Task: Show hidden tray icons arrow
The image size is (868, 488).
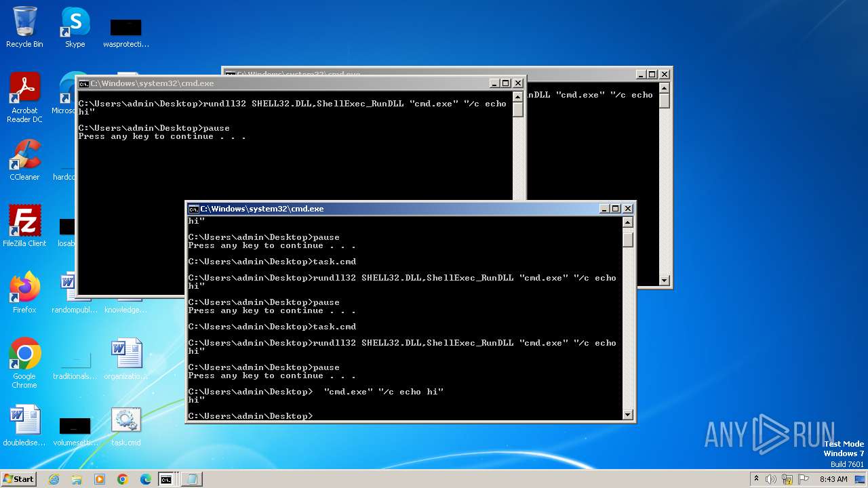Action: coord(756,479)
